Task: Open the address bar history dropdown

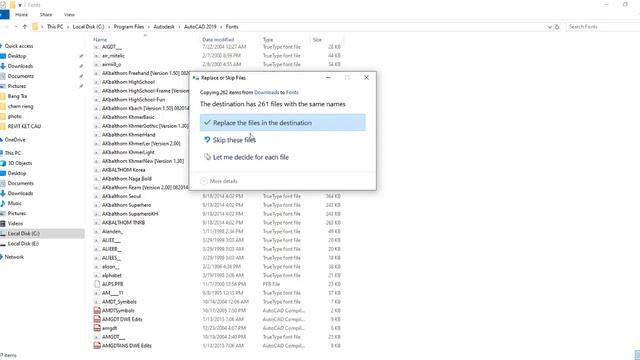Action: click(549, 27)
